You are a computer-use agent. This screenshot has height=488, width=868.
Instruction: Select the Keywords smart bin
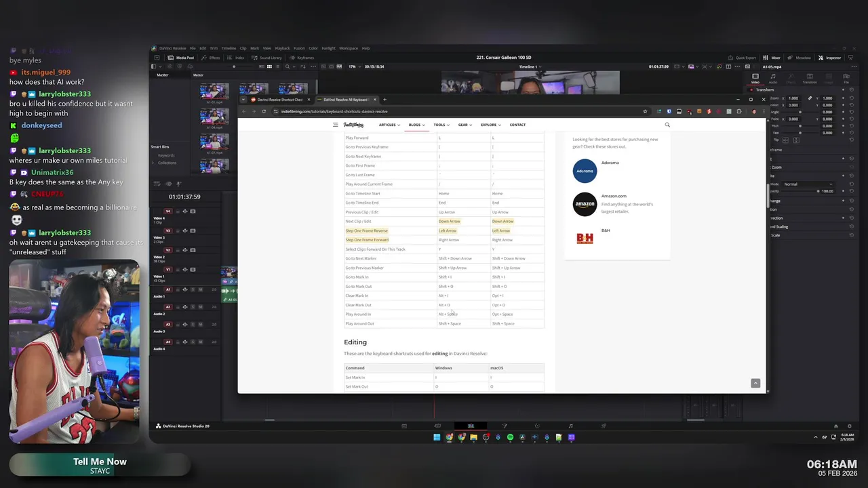click(166, 155)
